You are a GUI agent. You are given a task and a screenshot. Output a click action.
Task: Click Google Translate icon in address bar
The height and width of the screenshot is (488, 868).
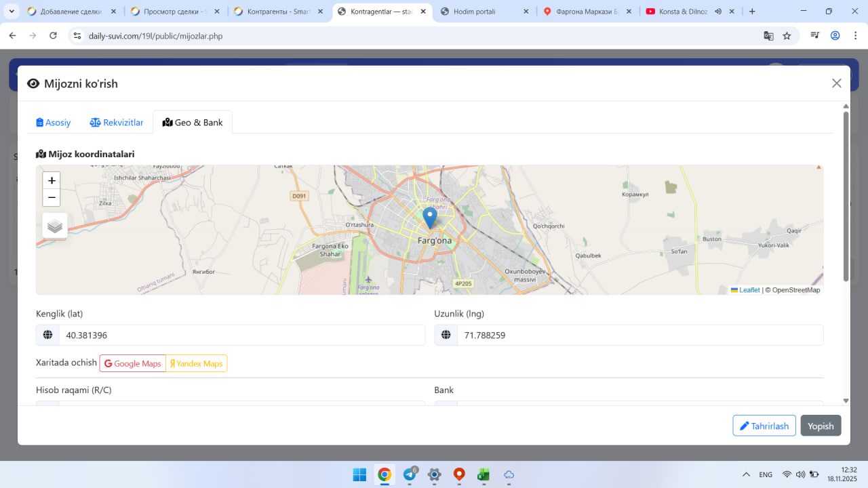[768, 36]
